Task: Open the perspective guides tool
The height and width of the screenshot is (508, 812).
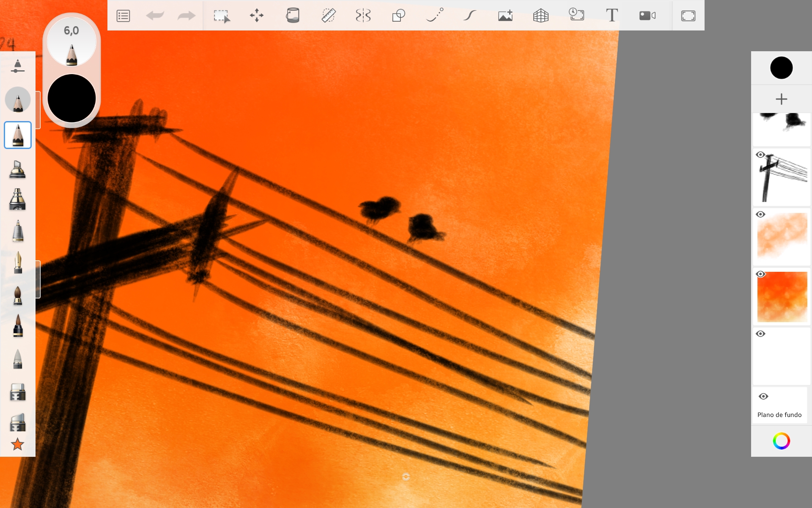Action: pyautogui.click(x=540, y=16)
